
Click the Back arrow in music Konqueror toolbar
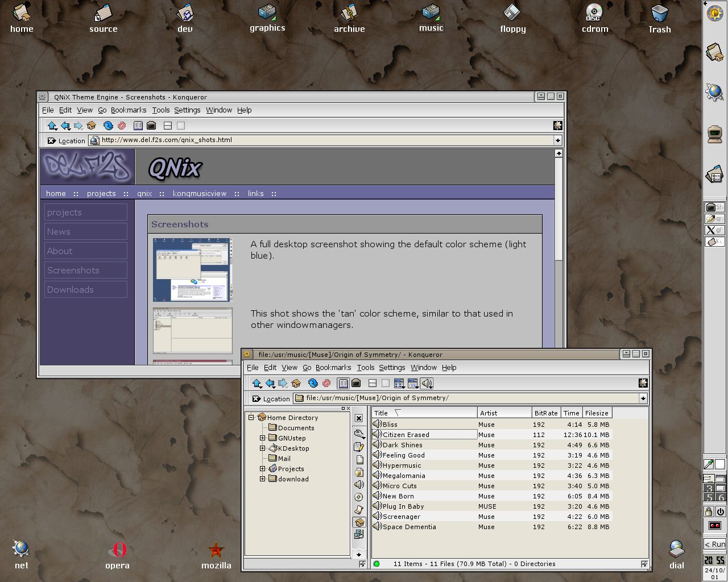(x=270, y=383)
